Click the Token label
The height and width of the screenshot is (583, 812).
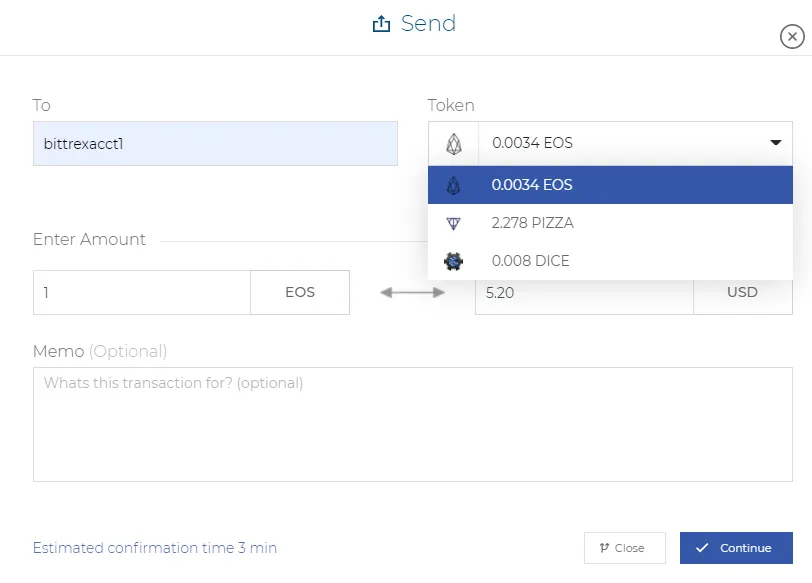click(451, 105)
